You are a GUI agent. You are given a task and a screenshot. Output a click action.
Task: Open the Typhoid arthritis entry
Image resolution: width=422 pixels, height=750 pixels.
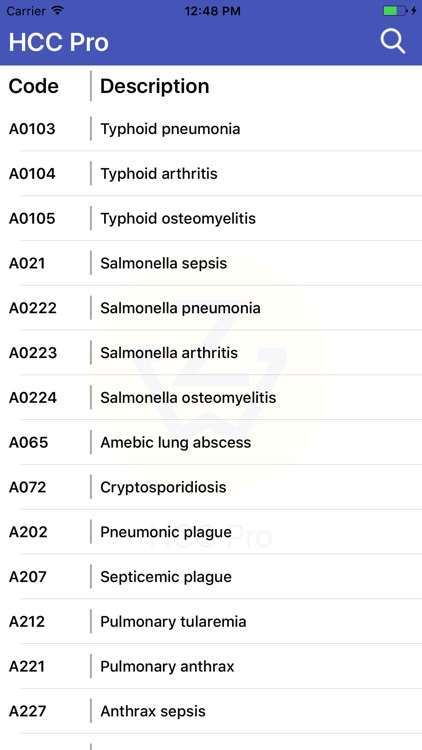[x=211, y=174]
